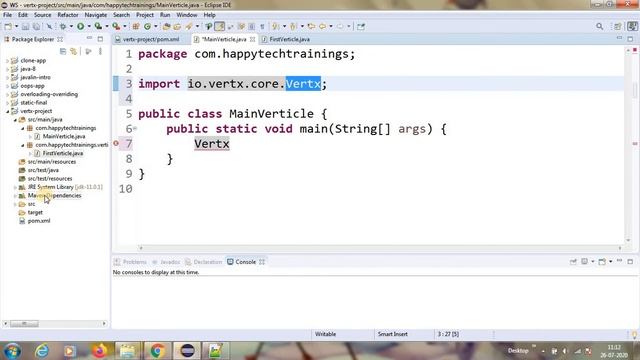Open the New wizard dropdown arrow
The image size is (640, 360).
16,27
